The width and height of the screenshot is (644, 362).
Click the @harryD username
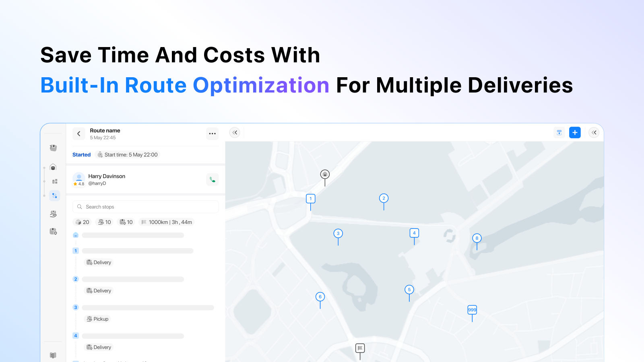pos(97,183)
